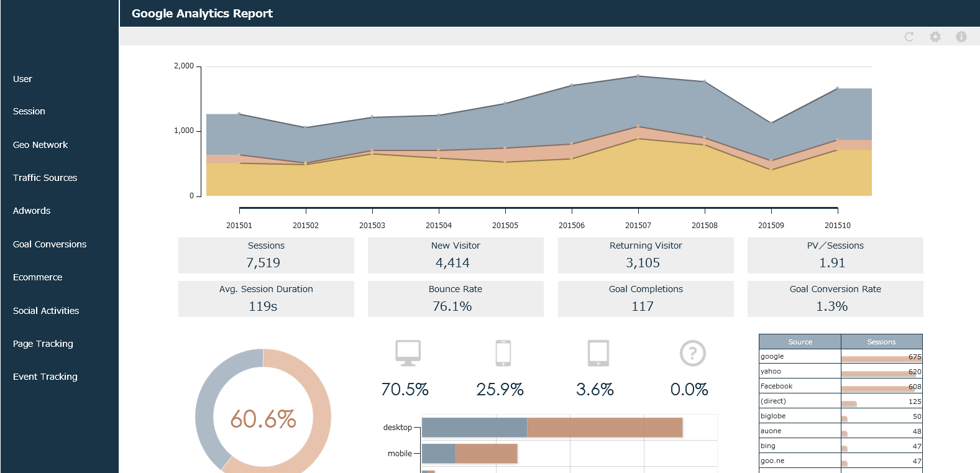
Task: Select the goo.ne row in source table
Action: (841, 461)
